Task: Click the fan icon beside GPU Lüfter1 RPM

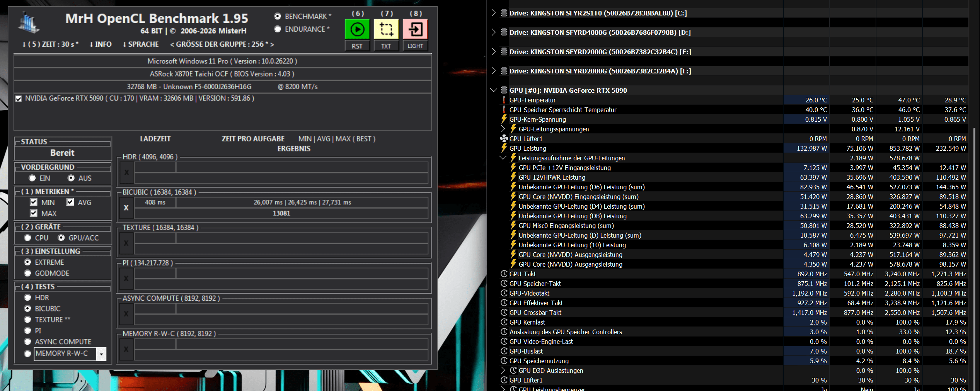Action: (x=504, y=139)
